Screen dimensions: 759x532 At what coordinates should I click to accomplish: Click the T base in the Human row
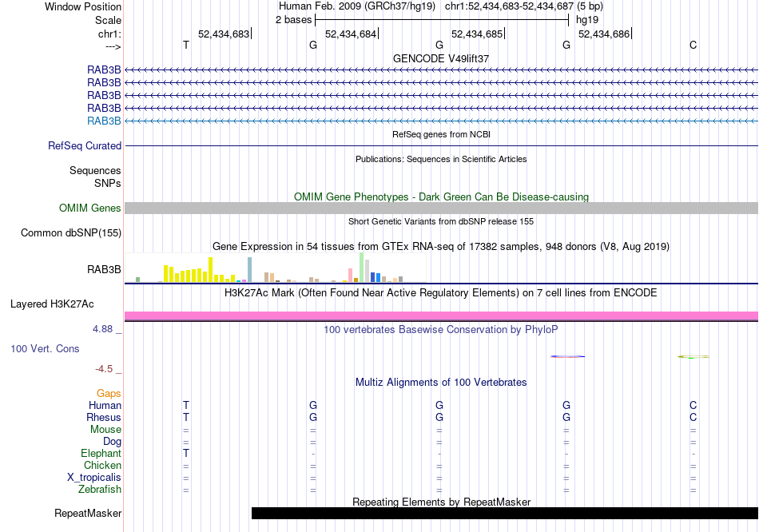tap(186, 406)
